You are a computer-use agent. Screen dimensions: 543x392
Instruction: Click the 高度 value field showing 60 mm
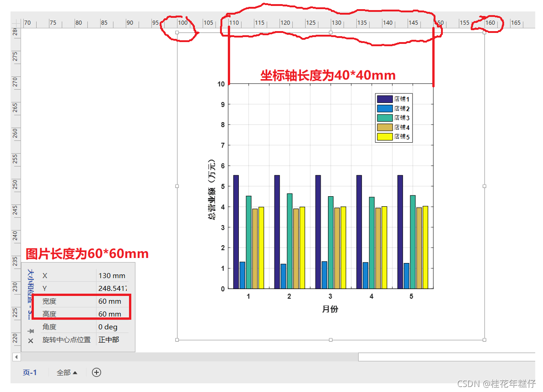pos(112,314)
